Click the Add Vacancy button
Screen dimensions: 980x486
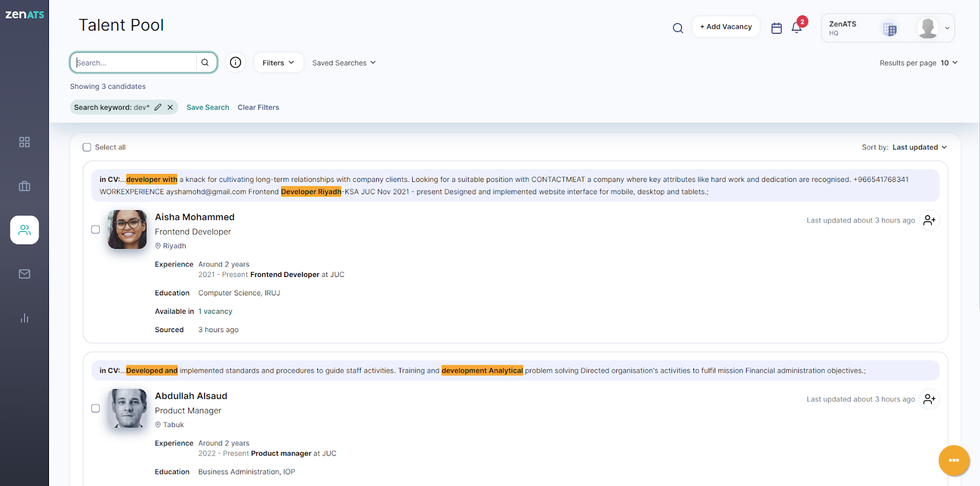point(726,26)
